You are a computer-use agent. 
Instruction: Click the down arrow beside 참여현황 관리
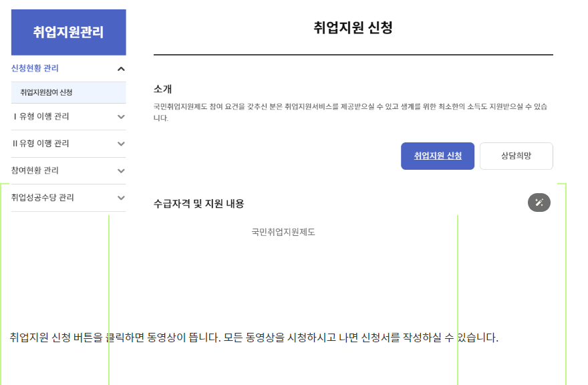121,170
